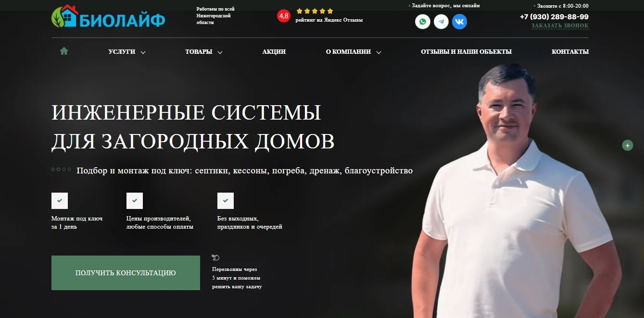The height and width of the screenshot is (318, 644).
Task: Click the red 4,8 rating badge
Action: (284, 16)
